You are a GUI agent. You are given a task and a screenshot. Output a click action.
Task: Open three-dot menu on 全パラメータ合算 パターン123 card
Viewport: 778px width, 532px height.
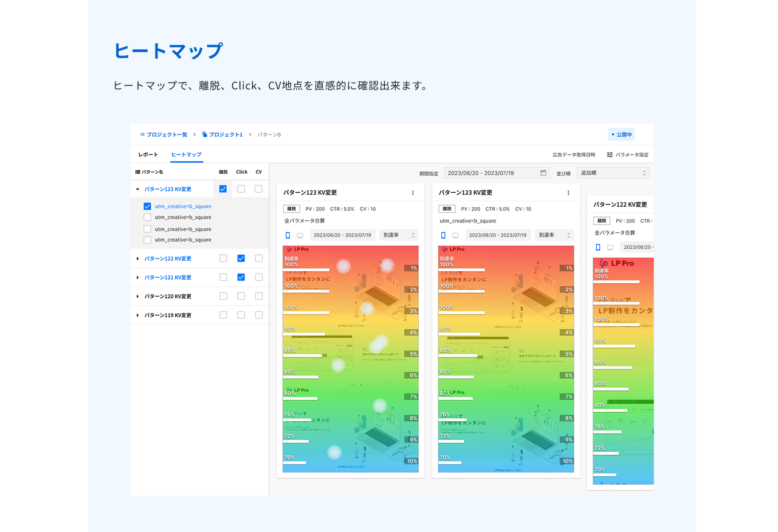pos(413,193)
